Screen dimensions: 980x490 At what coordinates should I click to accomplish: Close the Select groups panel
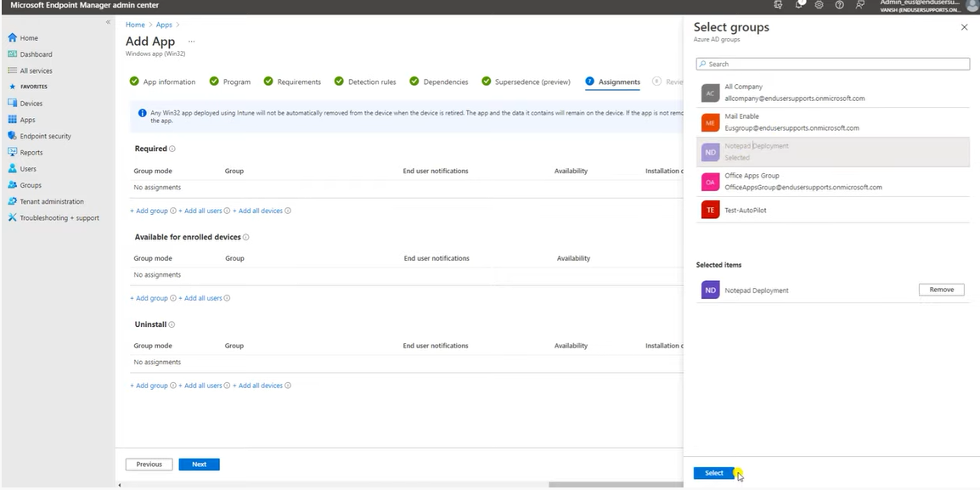[964, 27]
